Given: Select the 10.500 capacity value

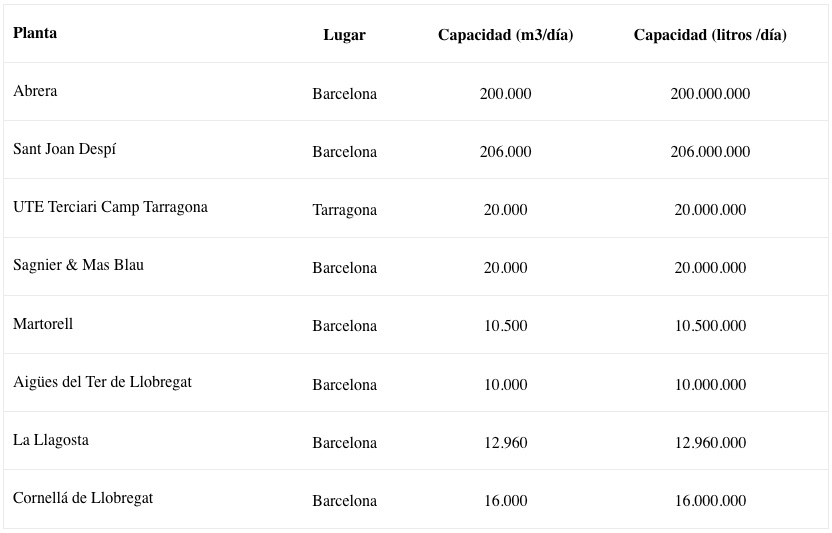Looking at the screenshot, I should 505,325.
